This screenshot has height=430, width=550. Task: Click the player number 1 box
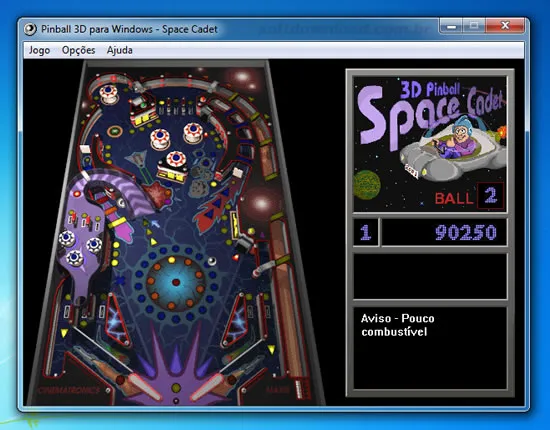[365, 232]
